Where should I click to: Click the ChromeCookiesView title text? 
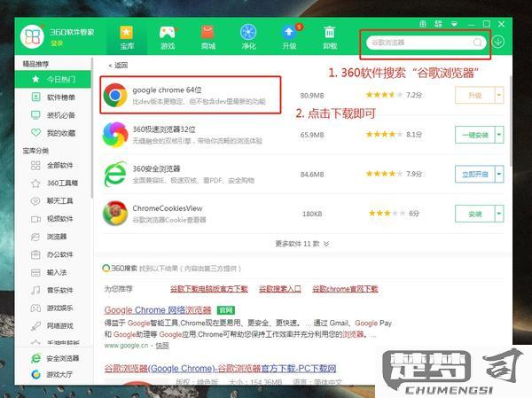click(168, 208)
